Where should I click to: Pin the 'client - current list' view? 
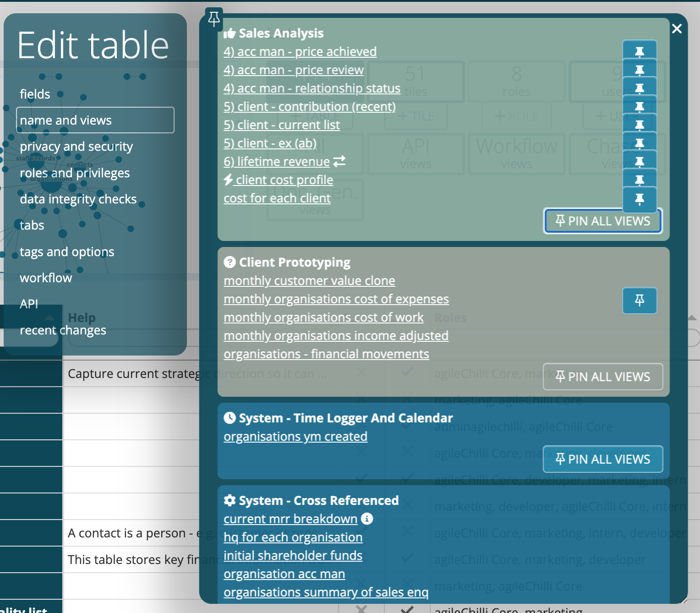[640, 125]
